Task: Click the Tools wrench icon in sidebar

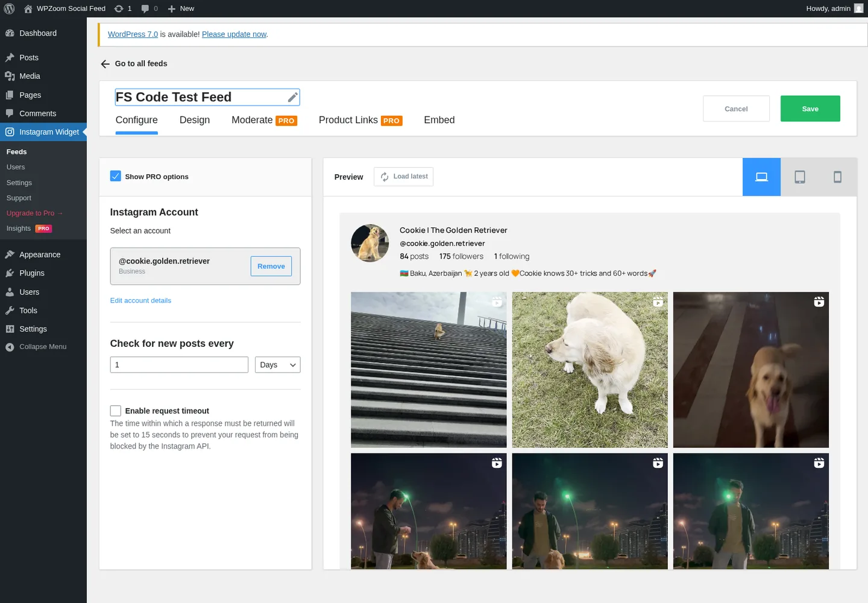Action: click(x=10, y=311)
